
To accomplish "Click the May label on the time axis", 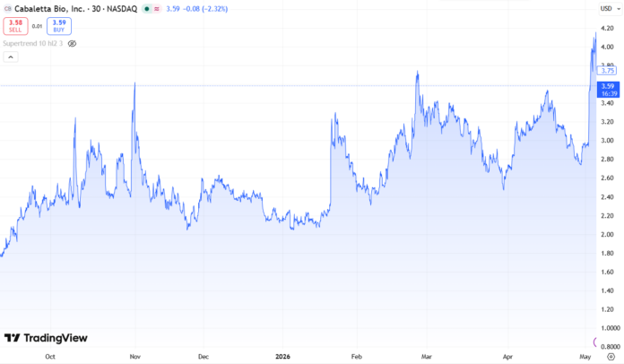I will click(x=585, y=357).
